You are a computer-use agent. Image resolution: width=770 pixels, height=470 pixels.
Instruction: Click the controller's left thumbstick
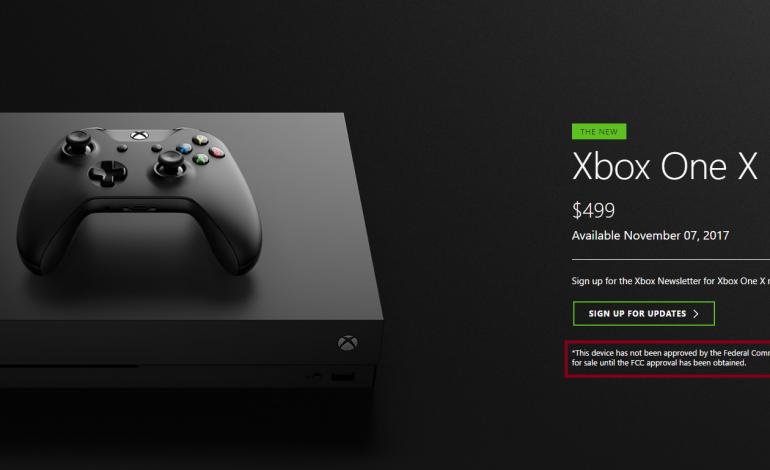pos(79,141)
